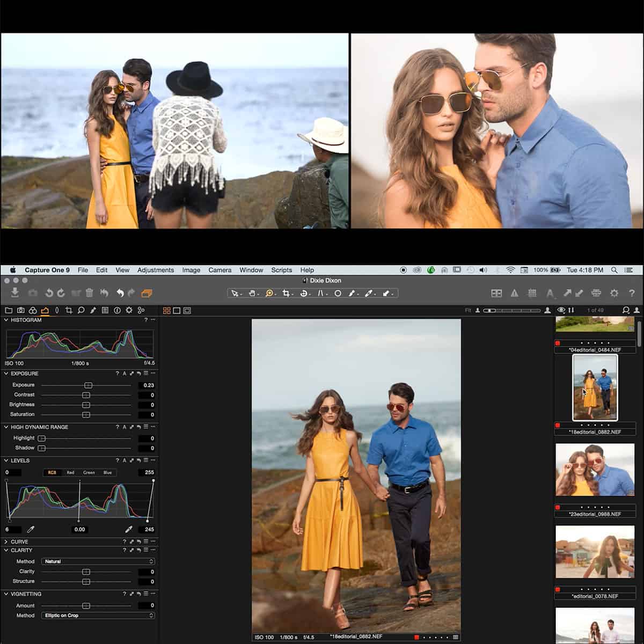This screenshot has height=644, width=644.
Task: Open the Clarity Method dropdown
Action: click(98, 561)
